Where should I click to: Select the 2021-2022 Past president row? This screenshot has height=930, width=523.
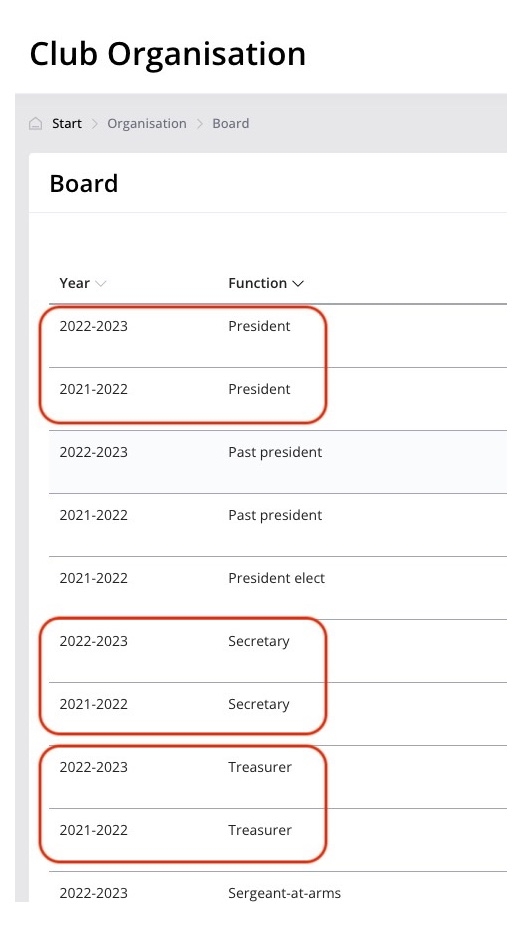click(x=278, y=524)
